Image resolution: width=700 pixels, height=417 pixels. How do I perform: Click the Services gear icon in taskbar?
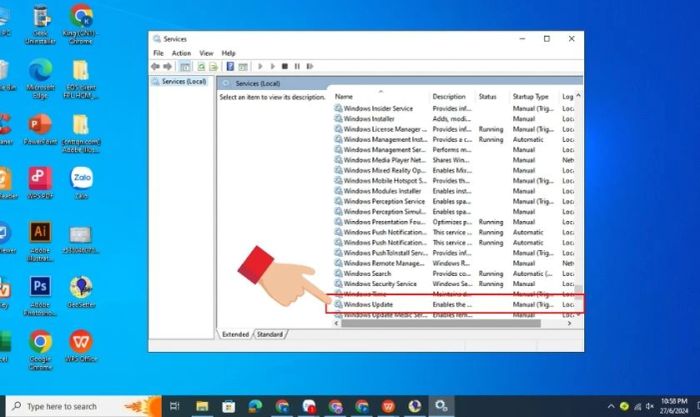(x=442, y=406)
